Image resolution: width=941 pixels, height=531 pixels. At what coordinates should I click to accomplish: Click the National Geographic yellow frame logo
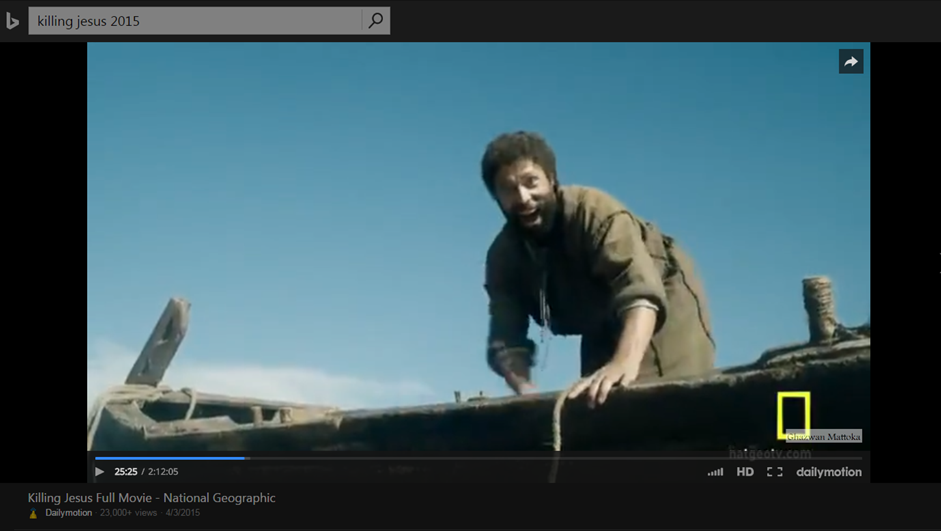point(793,414)
